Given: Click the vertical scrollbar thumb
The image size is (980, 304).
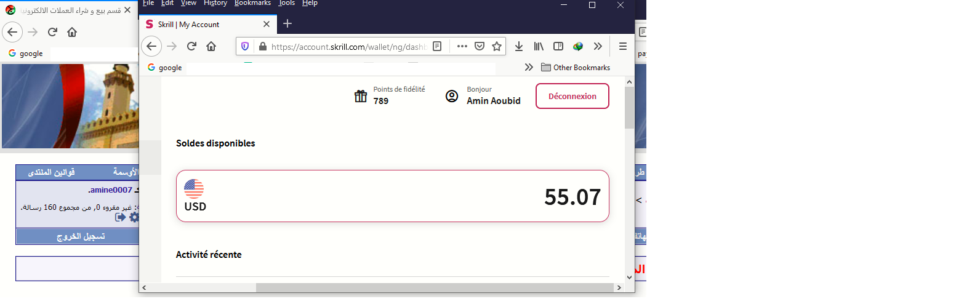Looking at the screenshot, I should click(x=629, y=108).
